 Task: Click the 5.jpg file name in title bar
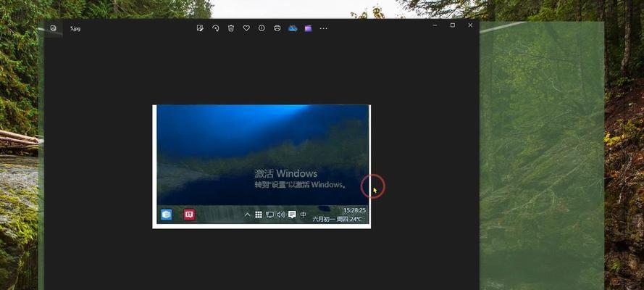point(75,29)
